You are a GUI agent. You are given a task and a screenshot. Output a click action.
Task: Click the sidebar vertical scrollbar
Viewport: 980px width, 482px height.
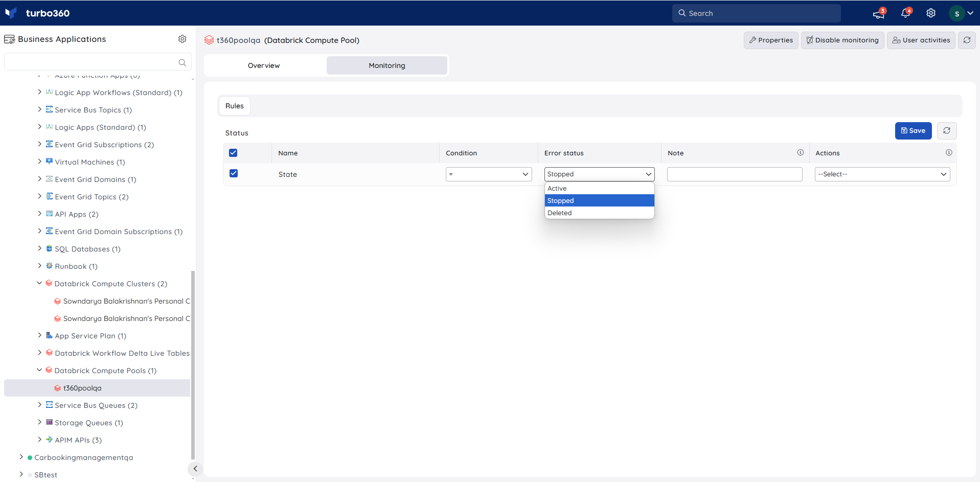click(x=193, y=365)
